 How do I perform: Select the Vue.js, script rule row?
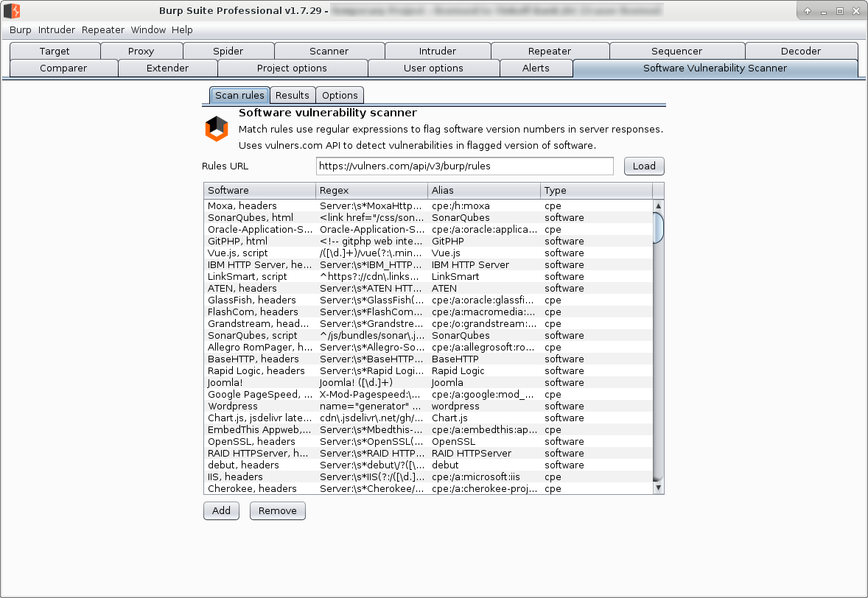[x=428, y=253]
